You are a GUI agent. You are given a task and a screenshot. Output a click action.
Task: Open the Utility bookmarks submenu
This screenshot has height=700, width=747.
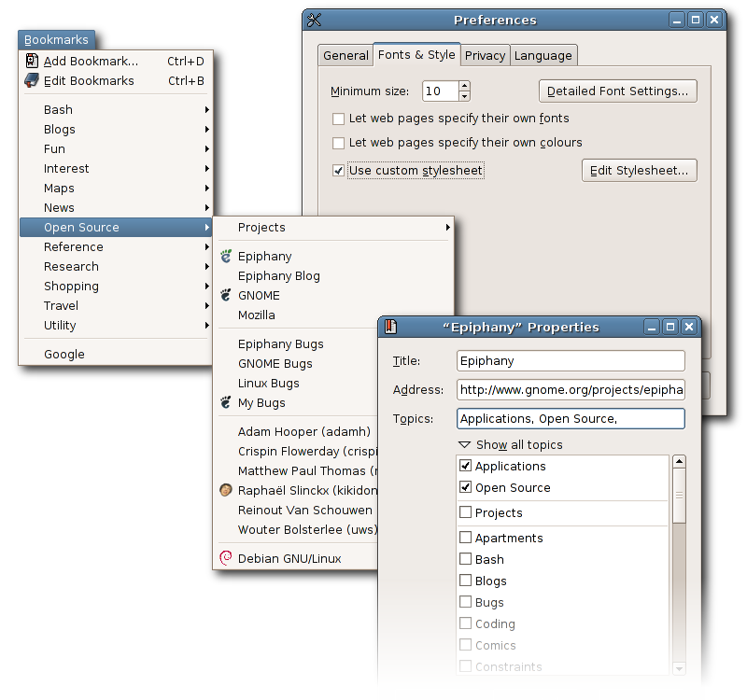click(x=116, y=325)
